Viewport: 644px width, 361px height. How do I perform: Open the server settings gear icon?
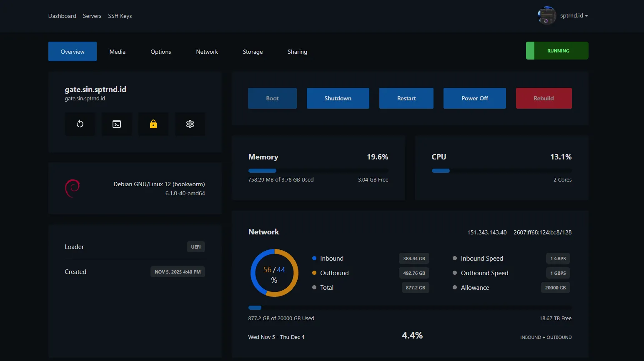pos(190,124)
